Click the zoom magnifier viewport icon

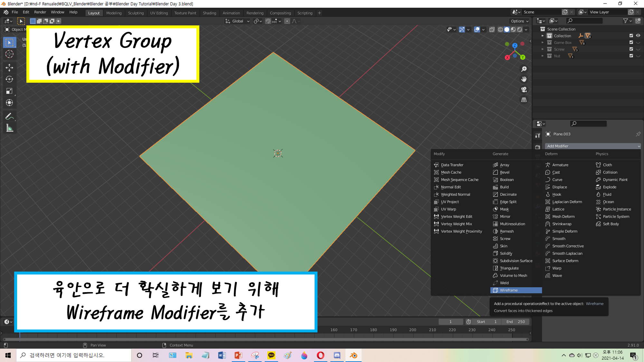(524, 69)
